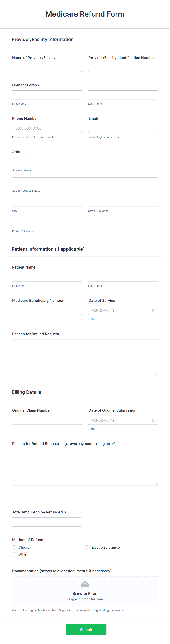
Task: Click the Phone Number input box
Action: pyautogui.click(x=47, y=128)
